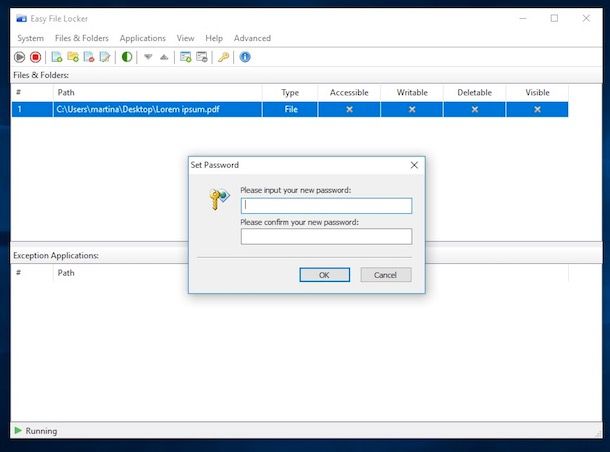Open the Applications menu
Image resolution: width=610 pixels, height=452 pixels.
[142, 38]
